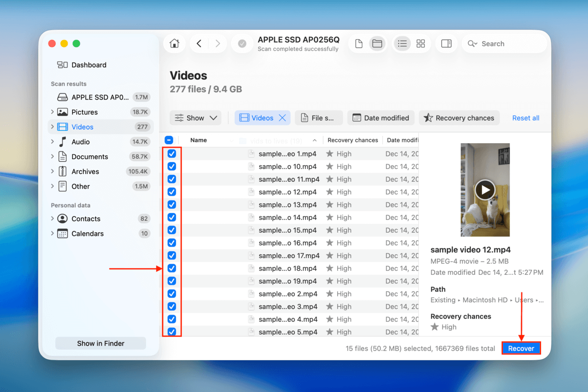The height and width of the screenshot is (392, 588).
Task: Play the sample video 12.mp4 preview
Action: (485, 190)
